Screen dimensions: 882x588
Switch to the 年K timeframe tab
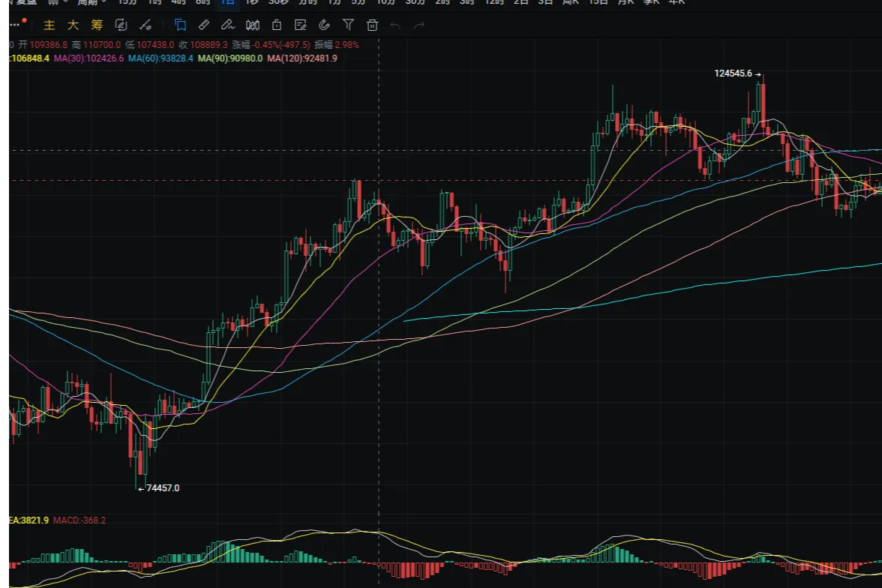pyautogui.click(x=676, y=2)
